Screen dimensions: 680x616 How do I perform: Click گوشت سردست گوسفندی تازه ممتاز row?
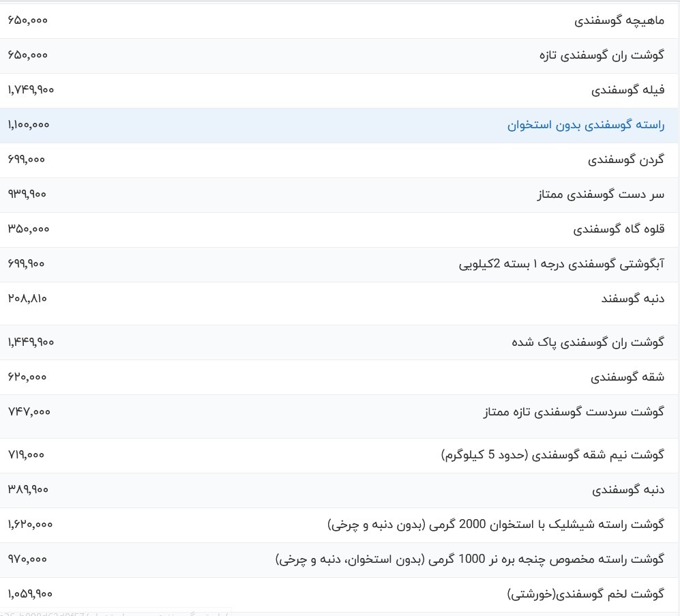341,411
